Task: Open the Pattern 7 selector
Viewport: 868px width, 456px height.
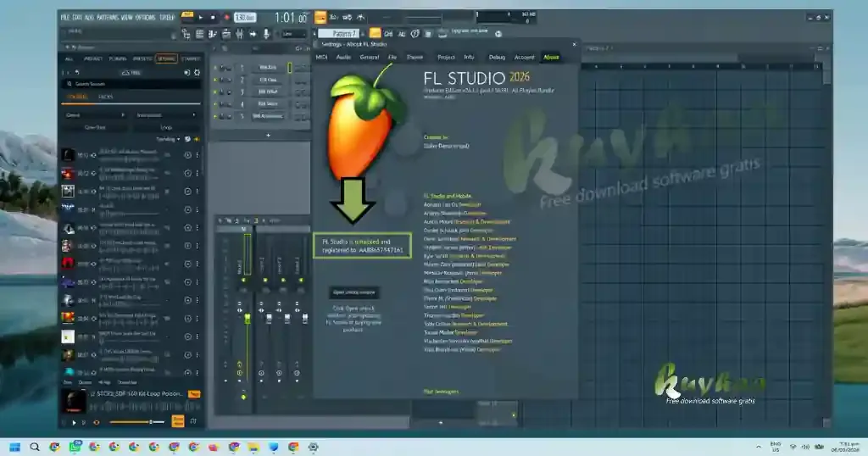Action: 339,34
